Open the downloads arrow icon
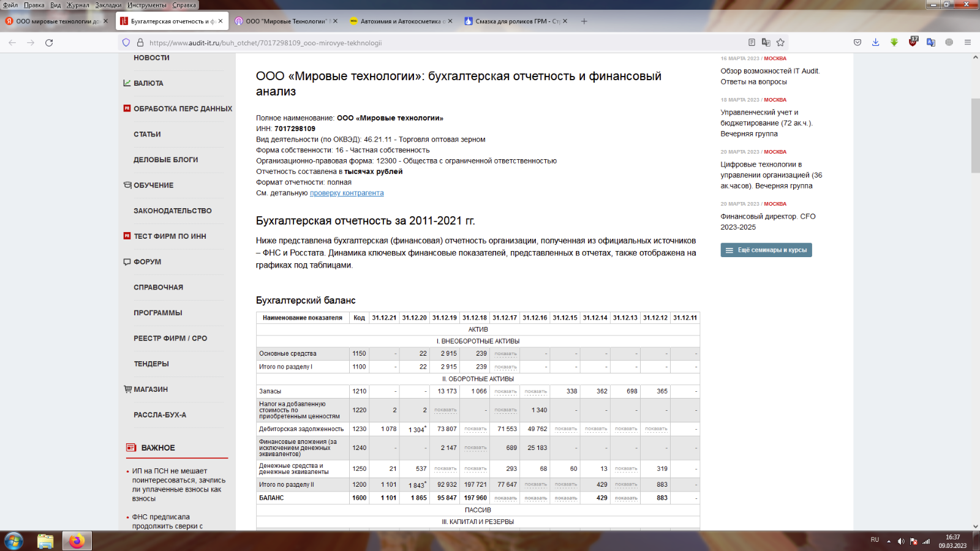Image resolution: width=980 pixels, height=551 pixels. (x=875, y=42)
